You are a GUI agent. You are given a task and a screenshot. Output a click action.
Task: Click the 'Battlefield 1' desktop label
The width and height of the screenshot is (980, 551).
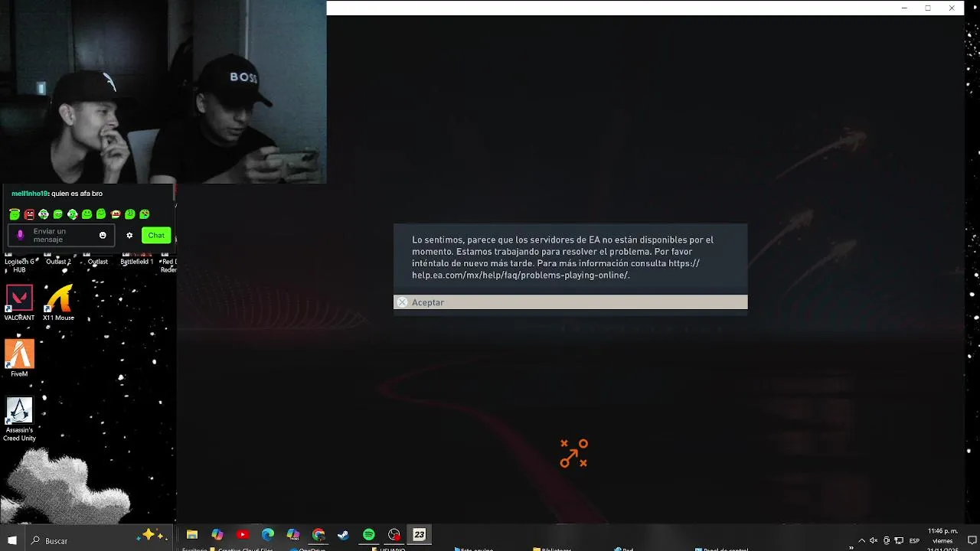(136, 262)
